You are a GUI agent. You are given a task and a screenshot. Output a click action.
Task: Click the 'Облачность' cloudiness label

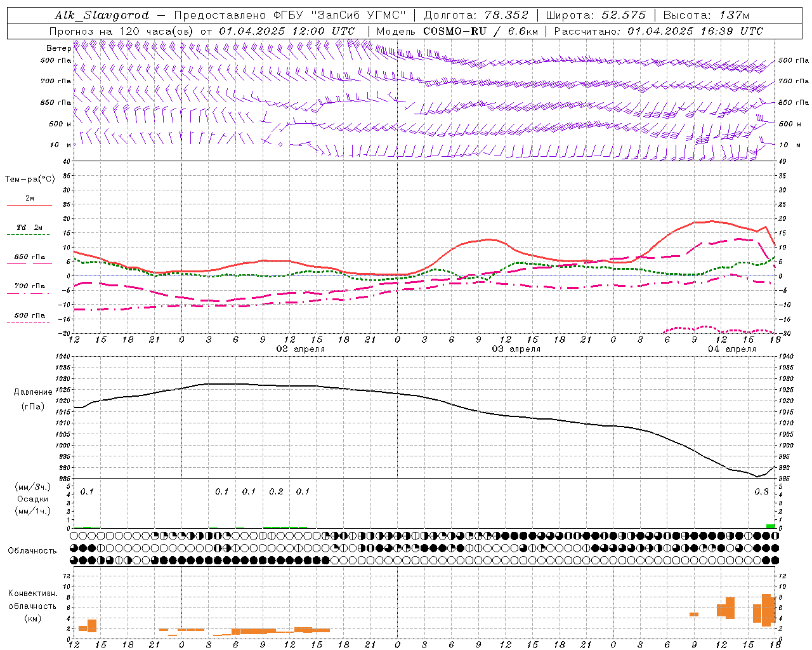pos(32,551)
